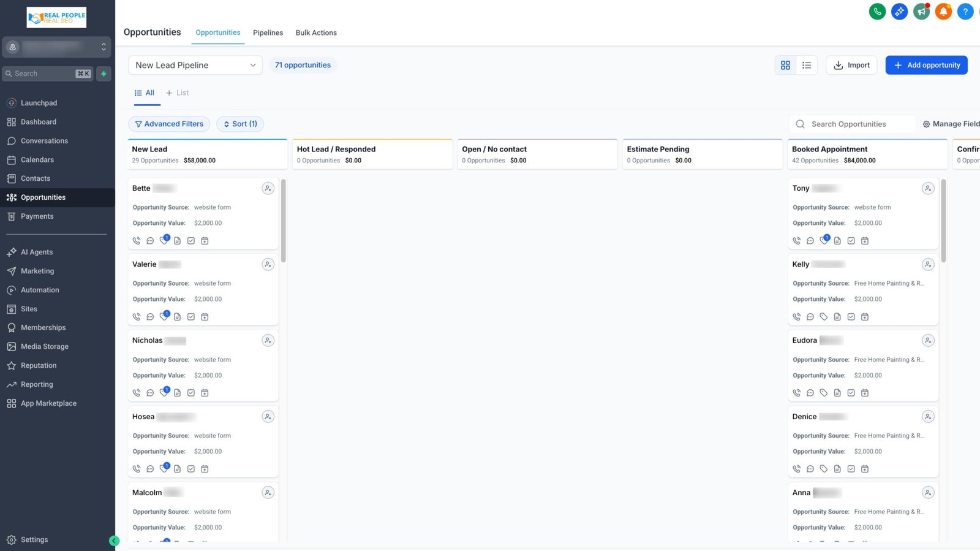Assign owner on Tony's card avatar icon
Image resolution: width=980 pixels, height=551 pixels.
[x=927, y=189]
